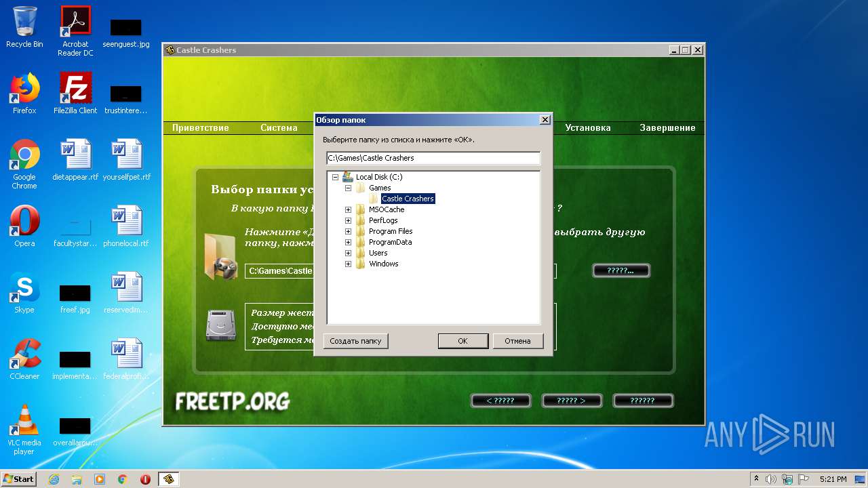Click installer's install path field
The width and height of the screenshot is (868, 488).
point(400,271)
